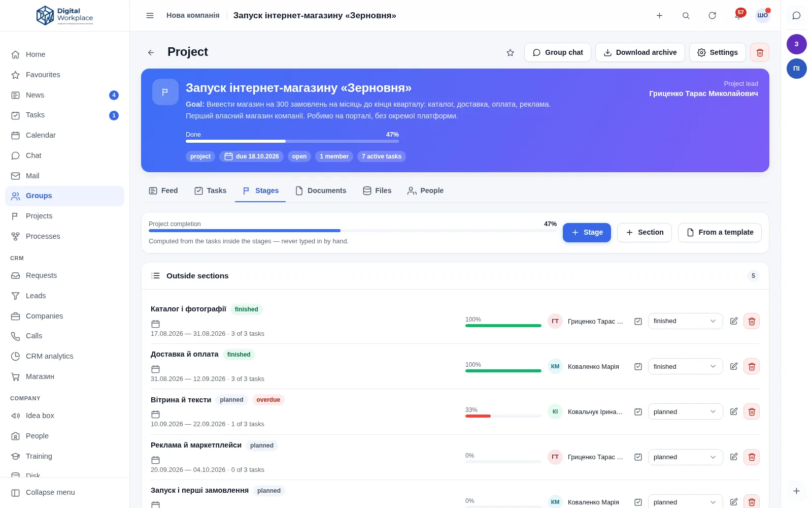
Task: Open tasks icon for Вітрина й тексти stage
Action: [x=638, y=411]
